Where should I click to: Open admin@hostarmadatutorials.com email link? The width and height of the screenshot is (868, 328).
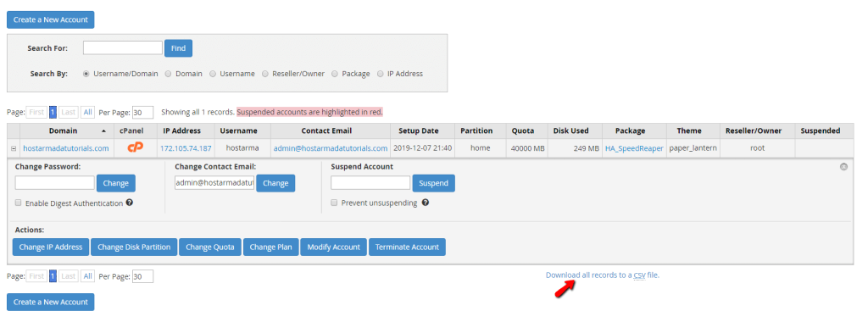coord(331,148)
